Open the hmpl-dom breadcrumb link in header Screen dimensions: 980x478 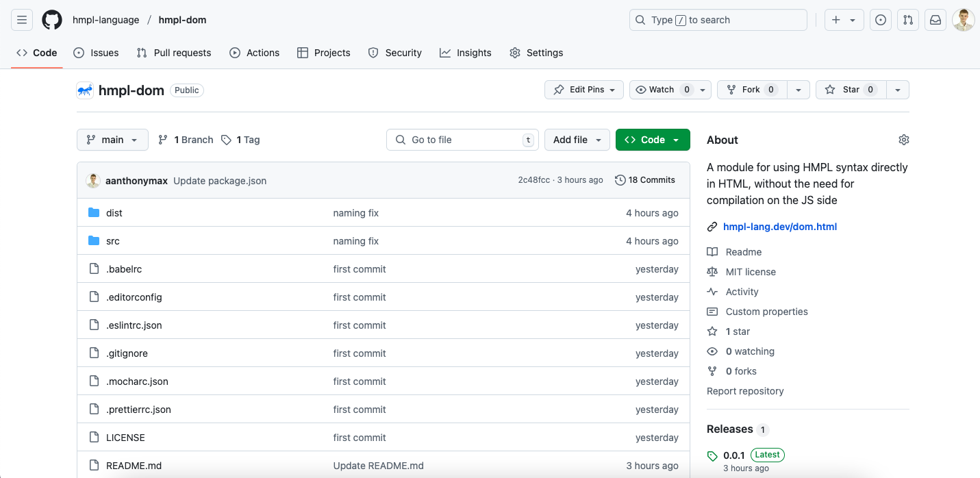[182, 20]
